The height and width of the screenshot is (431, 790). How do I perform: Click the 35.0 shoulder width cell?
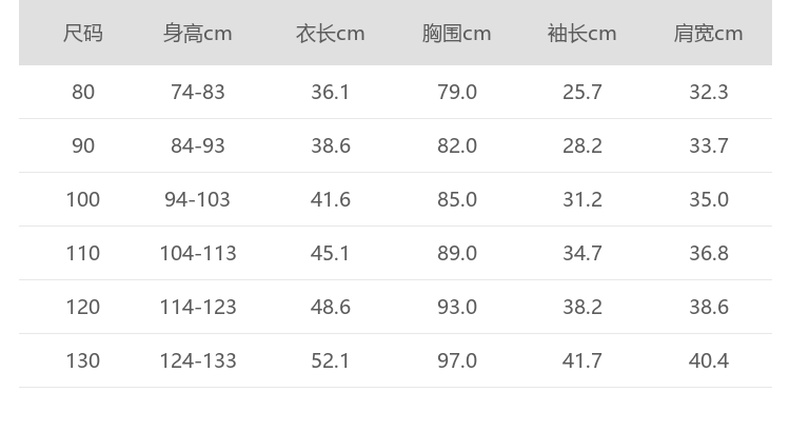(x=708, y=200)
